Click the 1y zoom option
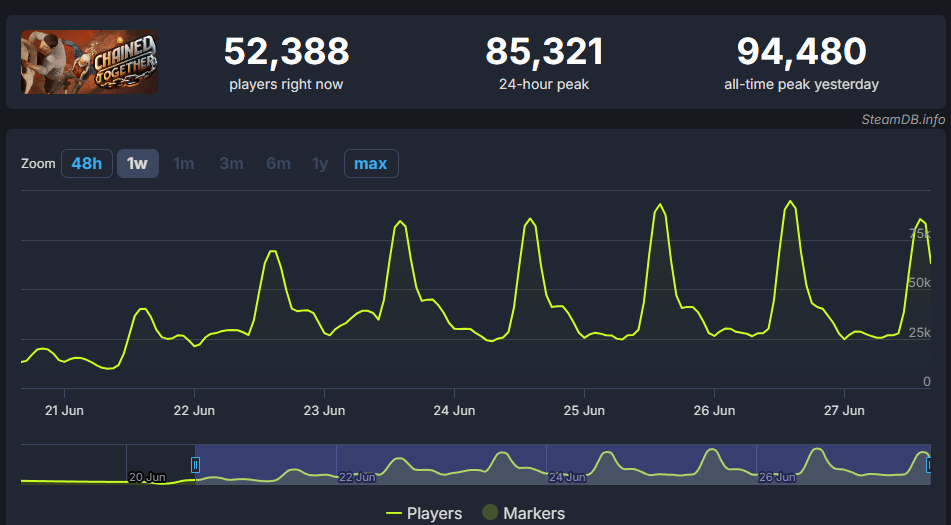The width and height of the screenshot is (951, 525). point(320,164)
